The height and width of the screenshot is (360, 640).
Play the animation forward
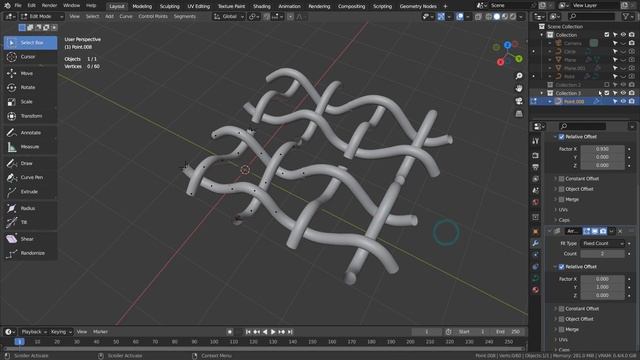(273, 332)
